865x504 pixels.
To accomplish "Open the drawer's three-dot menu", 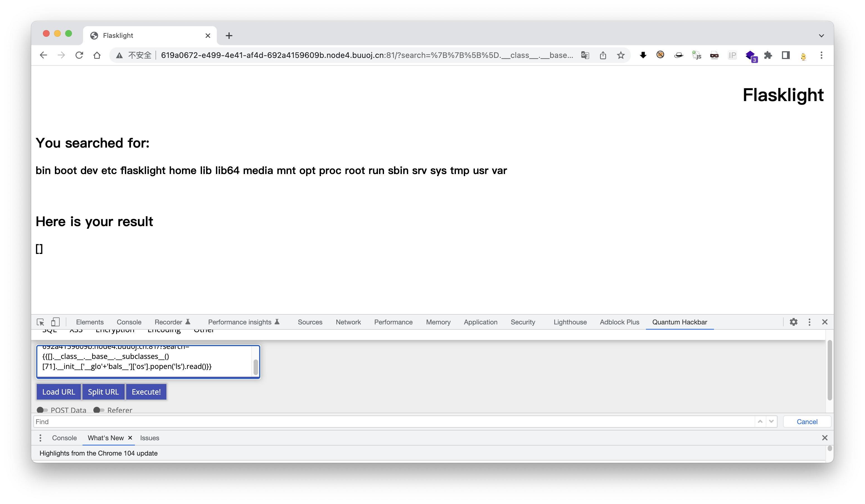I will click(x=40, y=438).
